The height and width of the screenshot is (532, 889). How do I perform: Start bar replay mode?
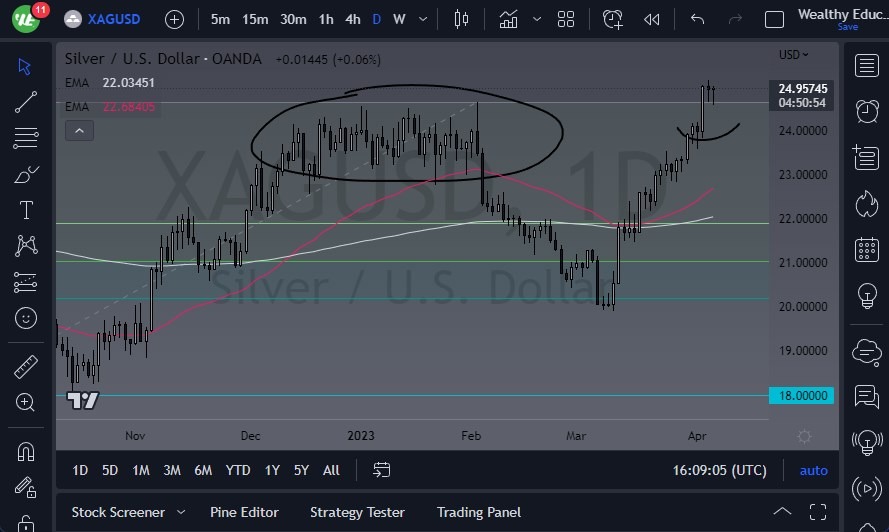pyautogui.click(x=652, y=19)
